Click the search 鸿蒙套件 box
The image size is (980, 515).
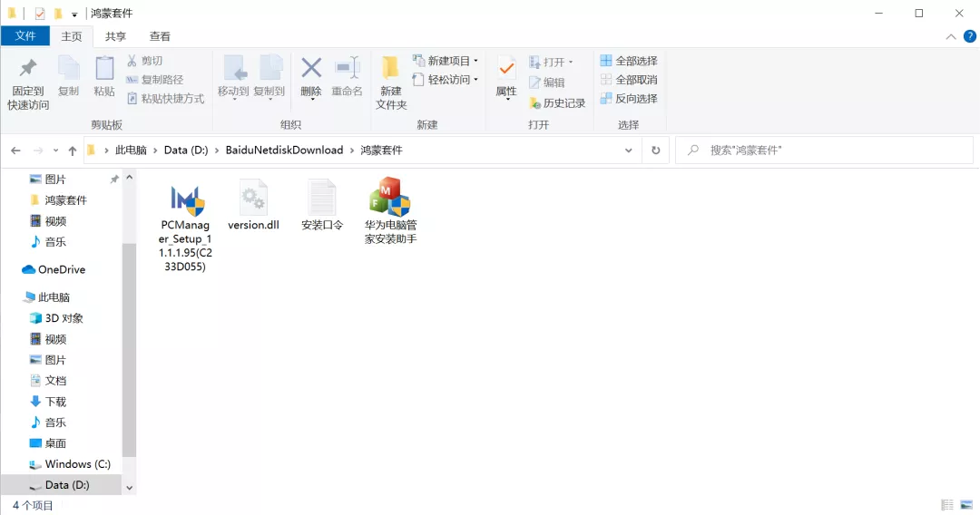[825, 151]
